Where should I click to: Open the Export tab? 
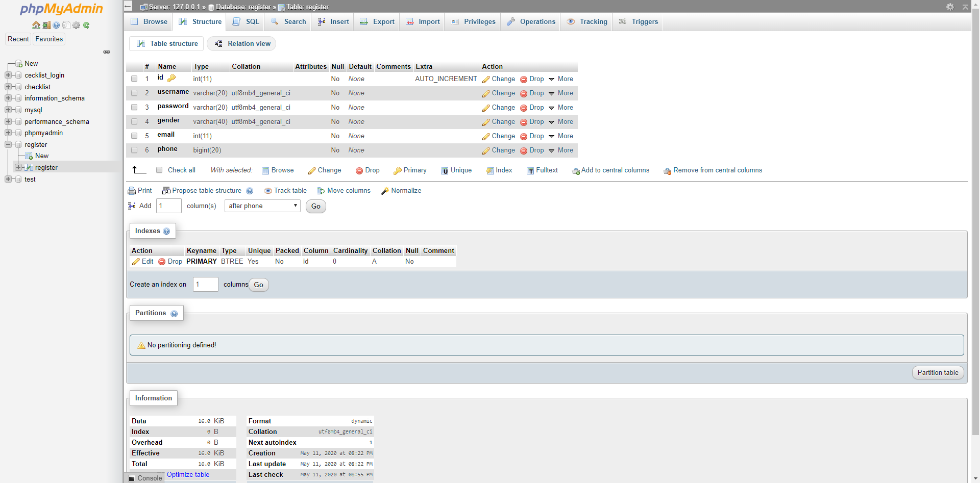click(377, 22)
